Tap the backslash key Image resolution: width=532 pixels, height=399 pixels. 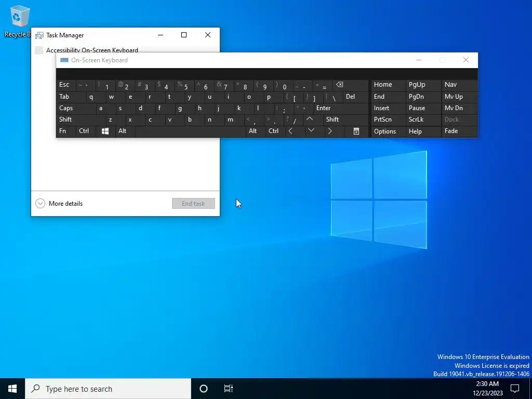point(333,97)
